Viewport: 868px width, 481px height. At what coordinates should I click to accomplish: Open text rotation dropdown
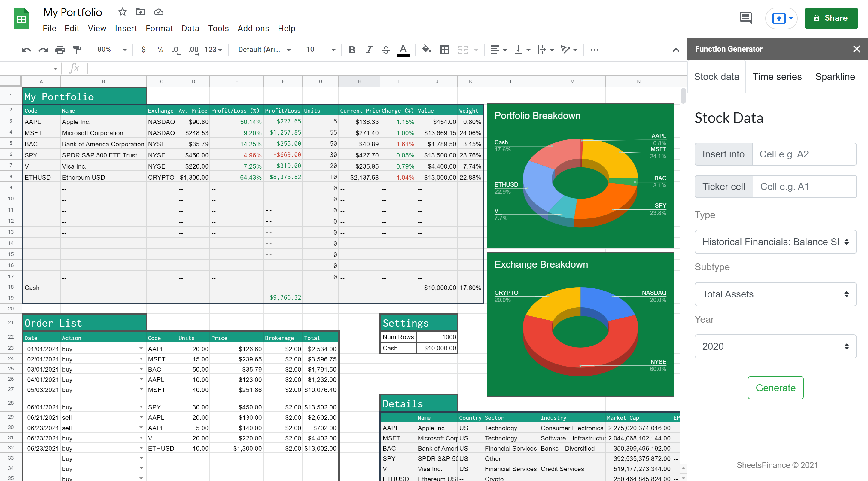point(569,50)
